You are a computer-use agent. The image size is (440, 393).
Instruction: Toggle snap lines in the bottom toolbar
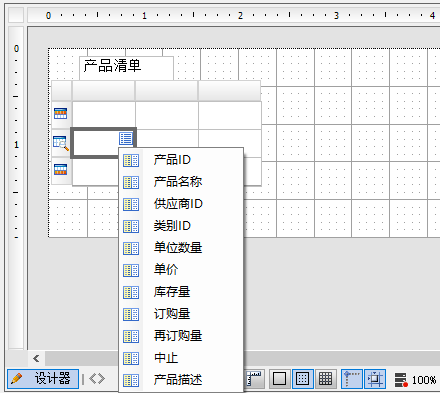point(352,379)
